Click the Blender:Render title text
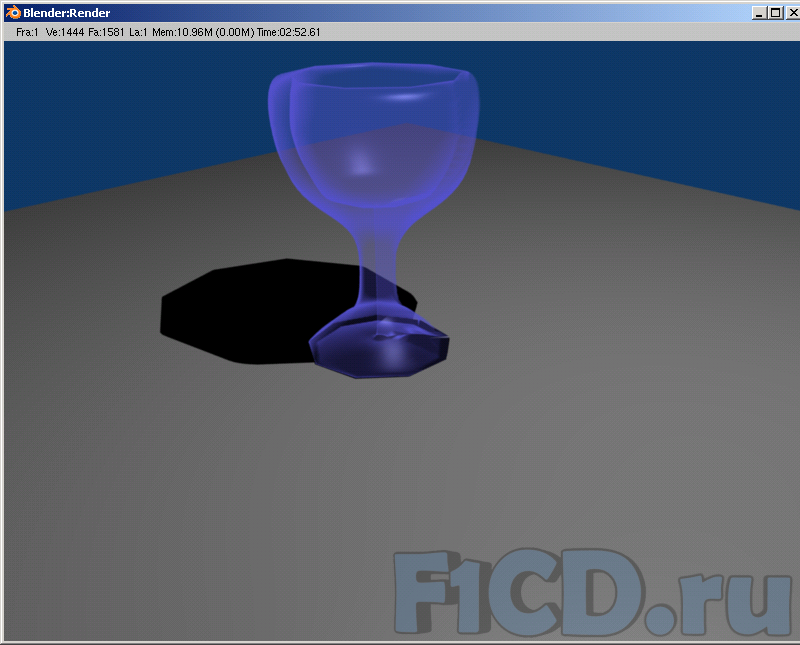Screen dimensions: 800x645 point(66,13)
